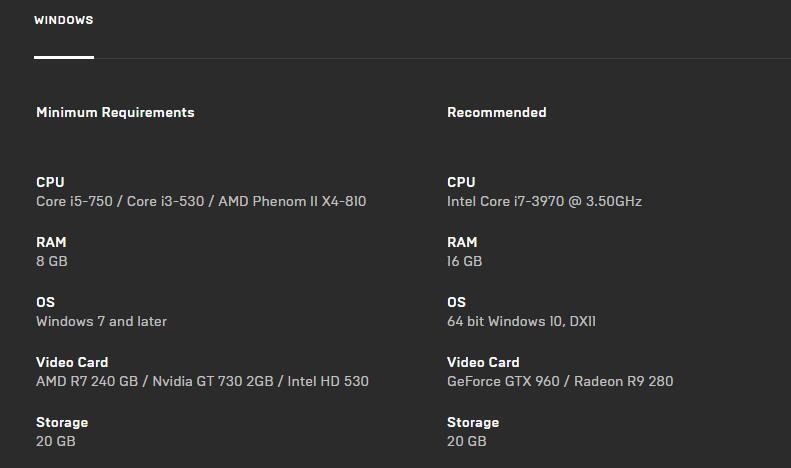This screenshot has width=791, height=468.
Task: Click the 16 GB RAM value
Action: [x=464, y=262]
